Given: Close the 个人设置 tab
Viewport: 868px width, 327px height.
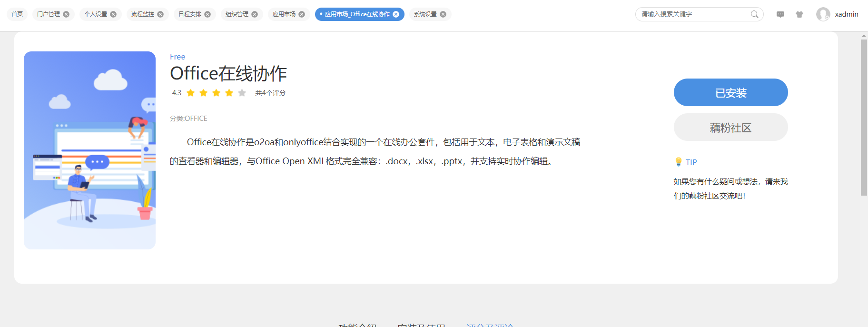Looking at the screenshot, I should click(x=113, y=14).
